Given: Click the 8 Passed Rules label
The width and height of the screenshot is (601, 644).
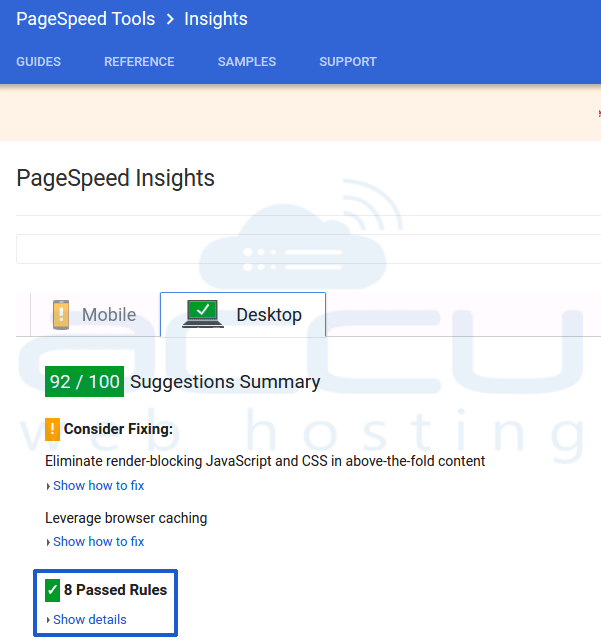Looking at the screenshot, I should coord(115,590).
